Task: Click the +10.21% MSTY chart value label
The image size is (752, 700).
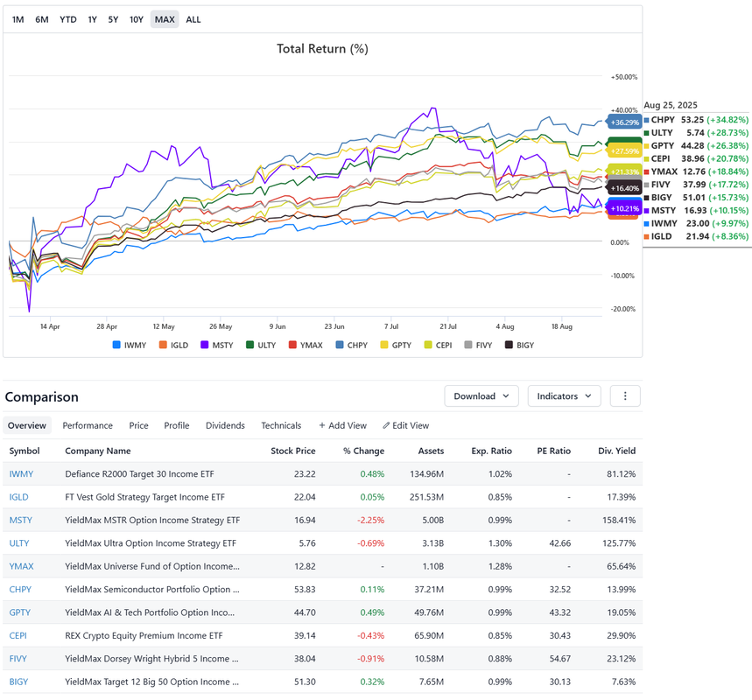Action: (624, 208)
